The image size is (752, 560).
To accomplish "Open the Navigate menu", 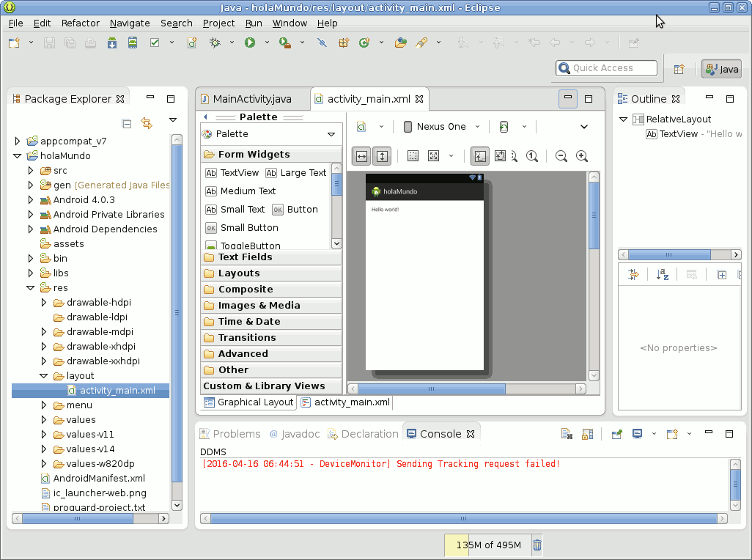I will point(130,23).
